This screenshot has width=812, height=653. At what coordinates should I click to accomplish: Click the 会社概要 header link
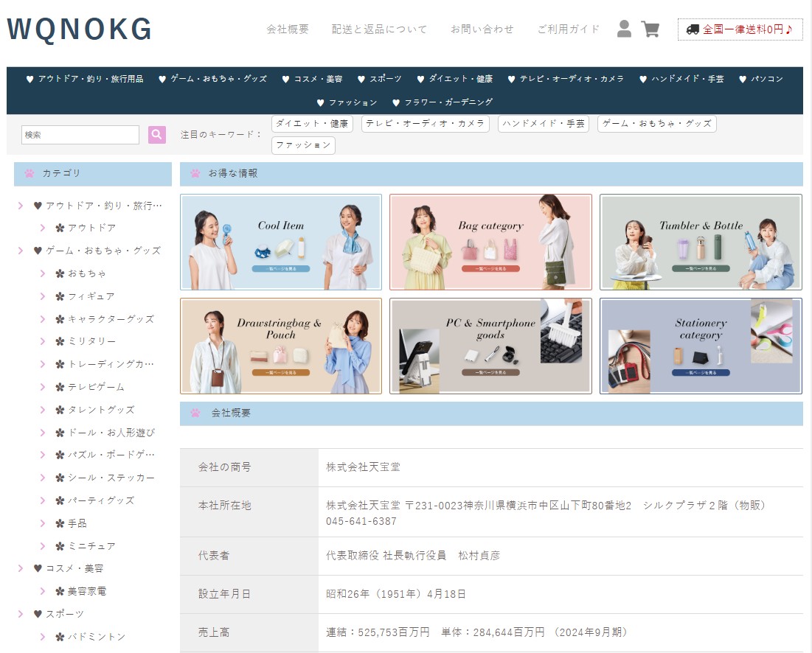(288, 29)
